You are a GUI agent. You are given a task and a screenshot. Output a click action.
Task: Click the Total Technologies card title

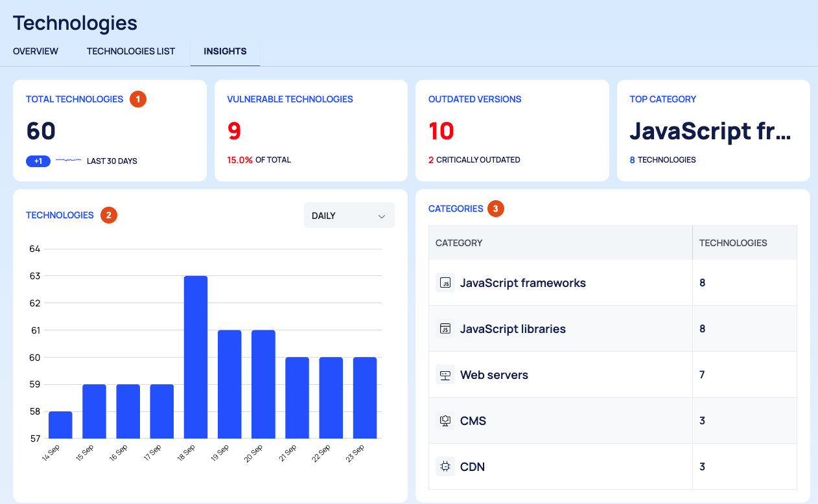pos(75,99)
